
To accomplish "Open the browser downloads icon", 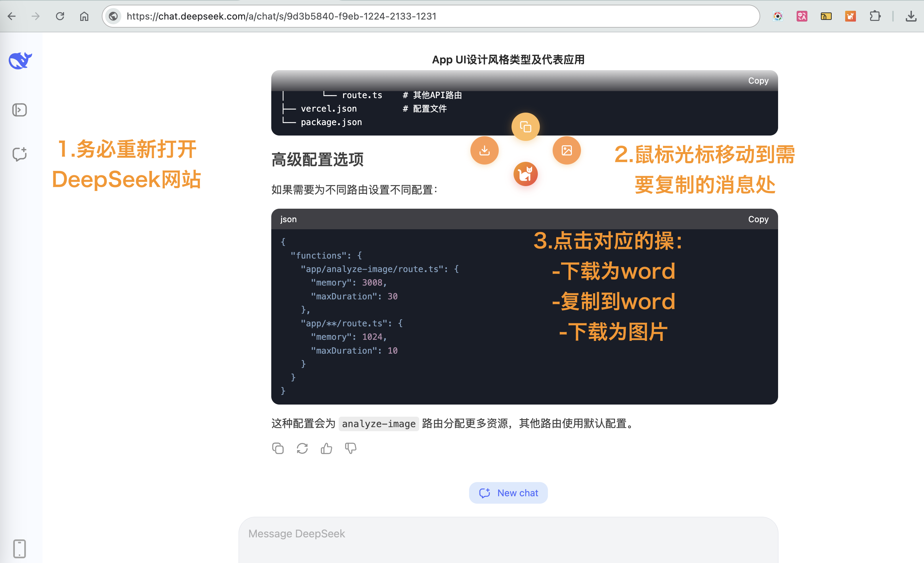I will (x=911, y=16).
